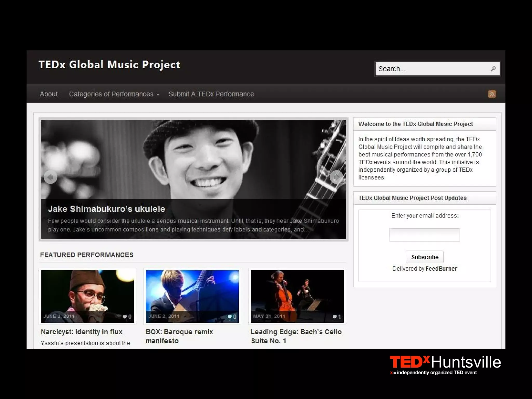This screenshot has height=399, width=532.
Task: Click TEDx Global Music Project site title
Action: tap(109, 65)
